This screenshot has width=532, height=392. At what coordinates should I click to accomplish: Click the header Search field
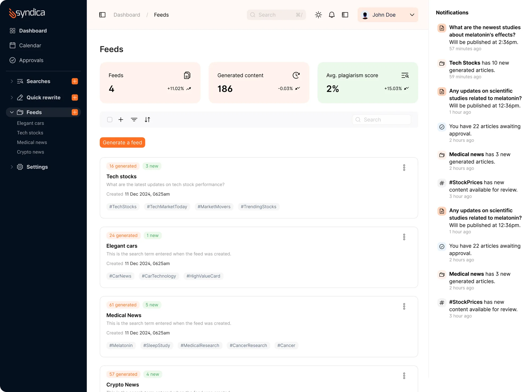point(276,15)
